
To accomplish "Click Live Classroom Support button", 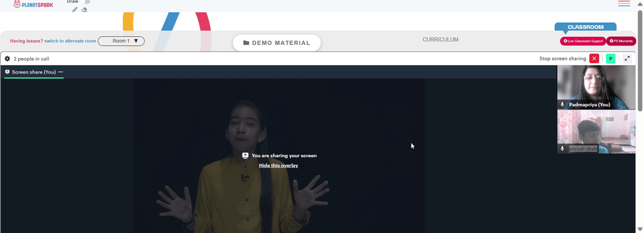I will pos(583,41).
